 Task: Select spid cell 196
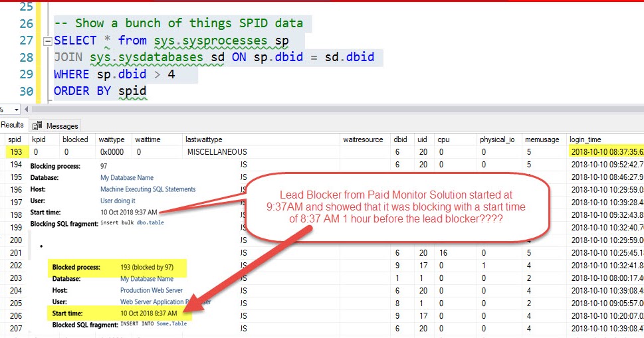[16, 190]
